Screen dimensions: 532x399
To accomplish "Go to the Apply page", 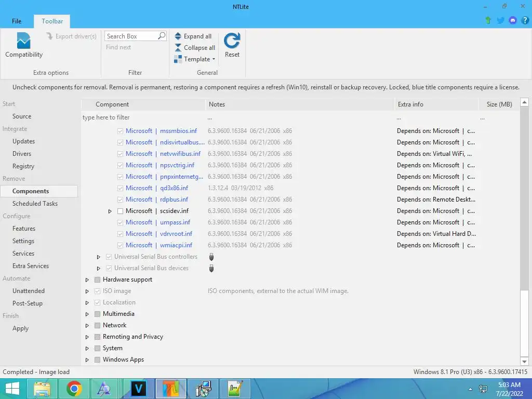I will (x=20, y=328).
